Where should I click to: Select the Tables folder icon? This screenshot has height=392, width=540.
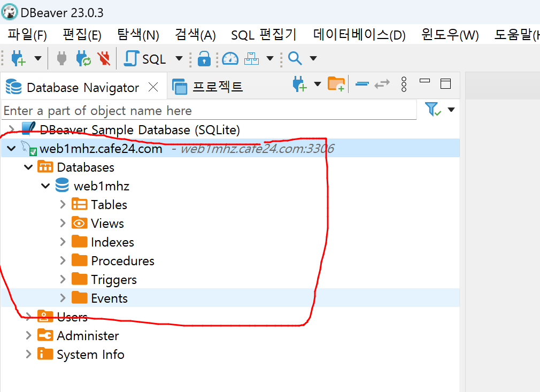[x=80, y=204]
